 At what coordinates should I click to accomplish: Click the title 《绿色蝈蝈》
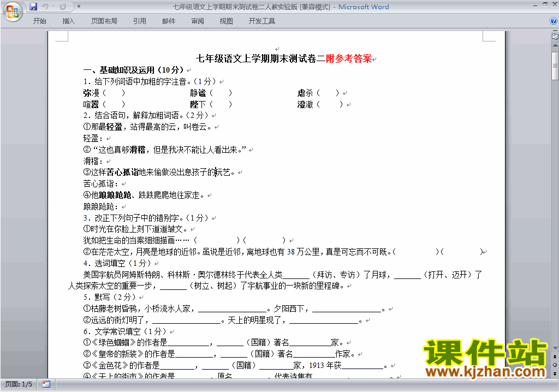(114, 343)
